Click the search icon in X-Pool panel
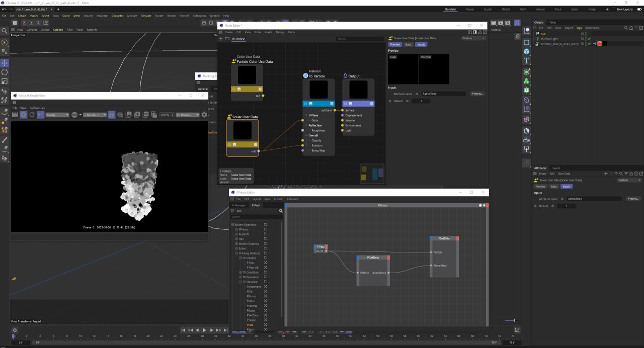The width and height of the screenshot is (644, 348). [281, 211]
